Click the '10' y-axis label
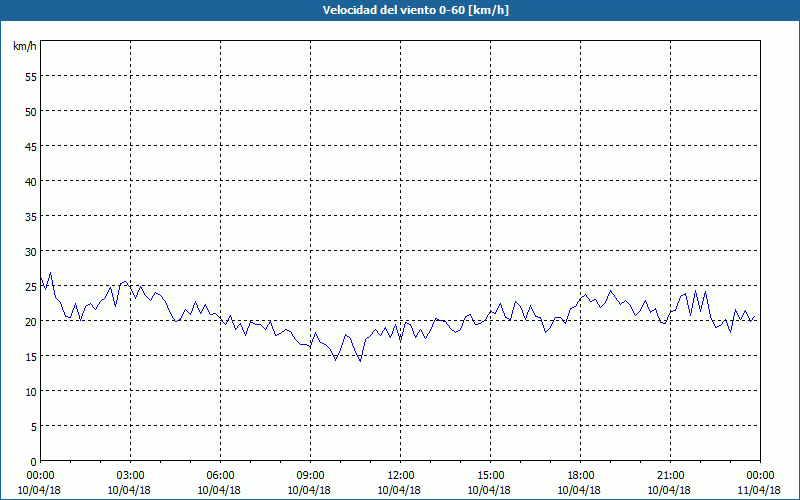The image size is (800, 500). pos(31,392)
